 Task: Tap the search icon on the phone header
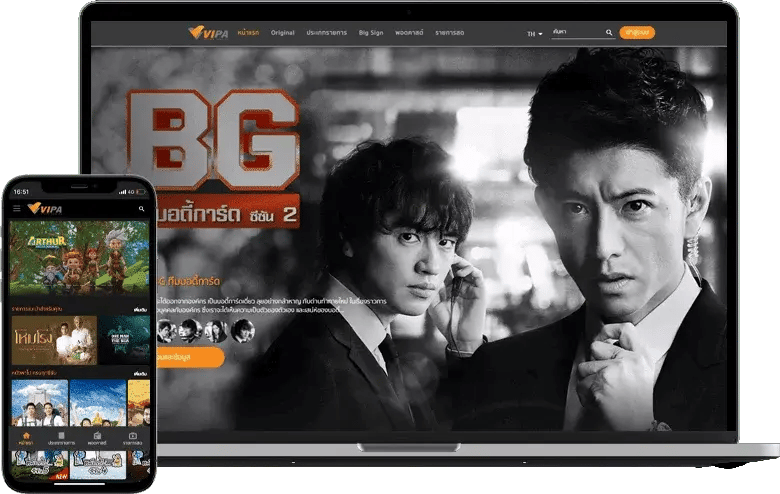(x=141, y=209)
